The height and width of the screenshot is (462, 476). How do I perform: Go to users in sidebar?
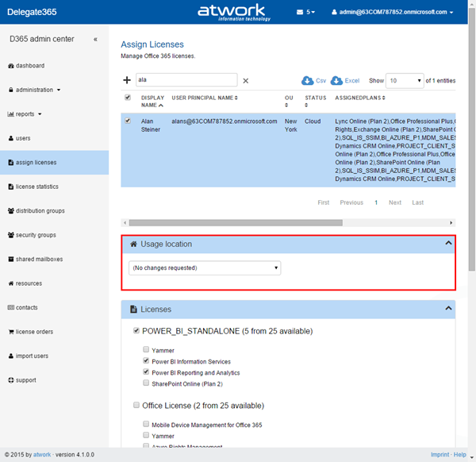[23, 138]
